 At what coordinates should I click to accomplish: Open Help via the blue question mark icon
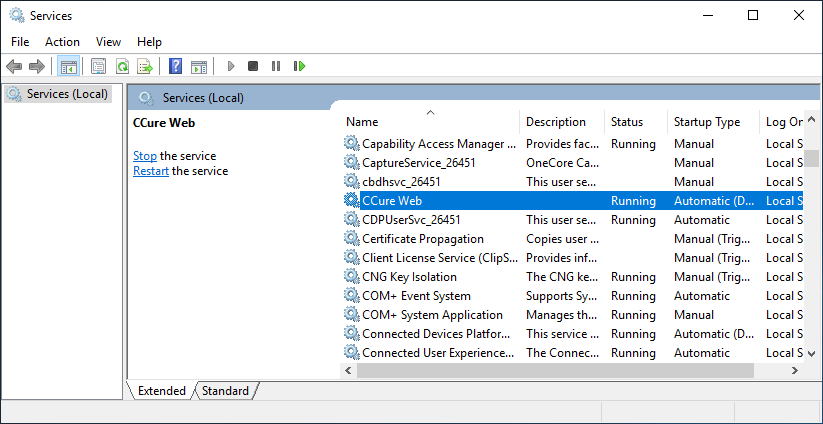(175, 66)
